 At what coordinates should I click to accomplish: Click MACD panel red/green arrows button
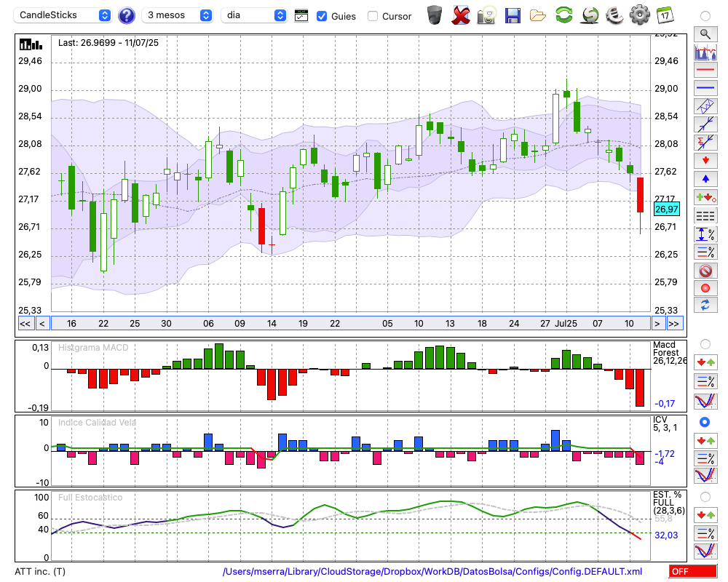tap(705, 362)
